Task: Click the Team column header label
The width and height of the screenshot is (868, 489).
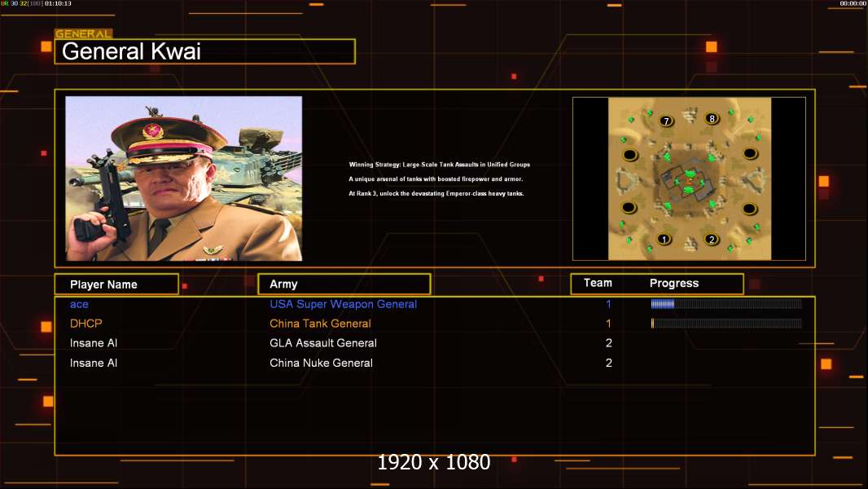Action: pos(598,283)
